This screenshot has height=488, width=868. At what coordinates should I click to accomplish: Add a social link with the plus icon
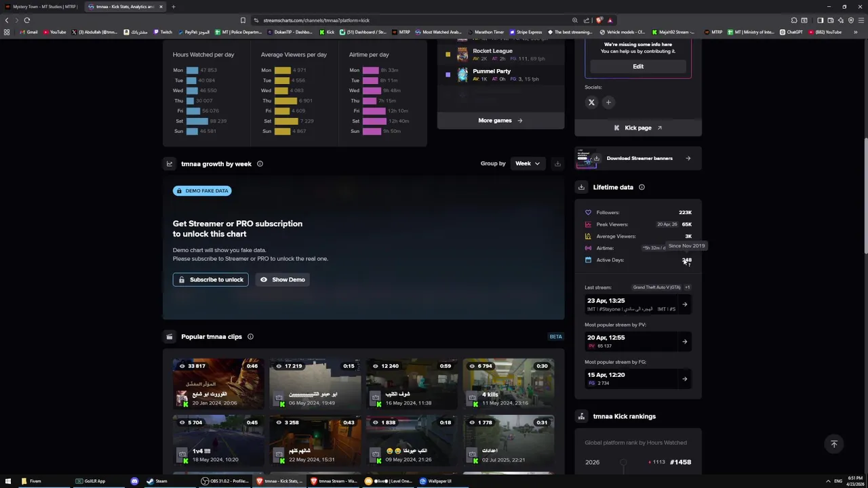tap(608, 102)
